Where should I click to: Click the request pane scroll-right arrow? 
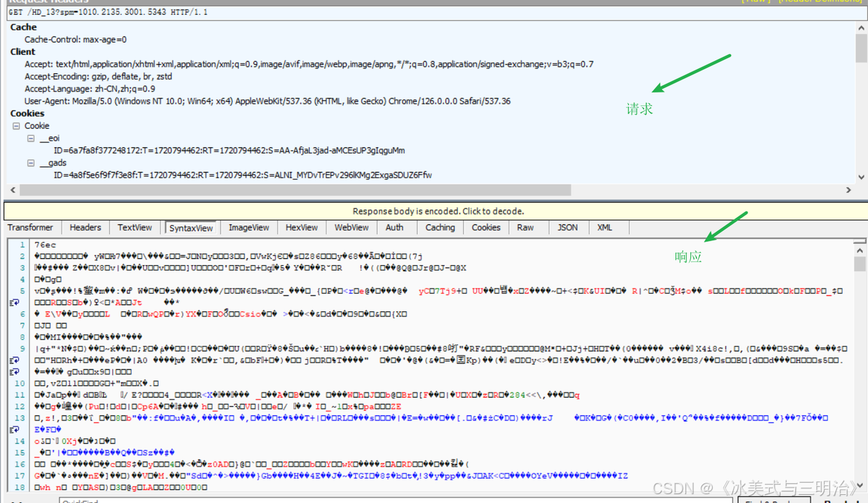(848, 190)
